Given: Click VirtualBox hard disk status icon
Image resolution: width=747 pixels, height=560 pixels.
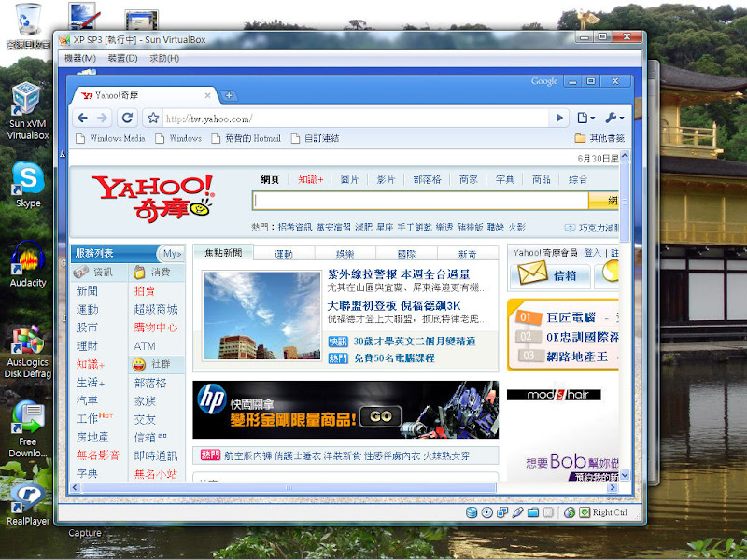Looking at the screenshot, I should click(472, 512).
